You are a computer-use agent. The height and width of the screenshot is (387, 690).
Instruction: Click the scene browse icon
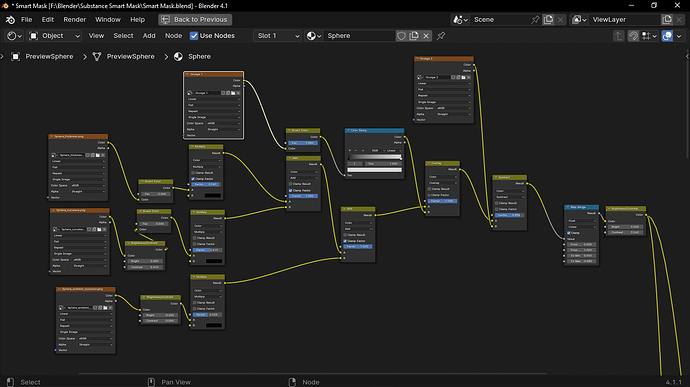(460, 20)
